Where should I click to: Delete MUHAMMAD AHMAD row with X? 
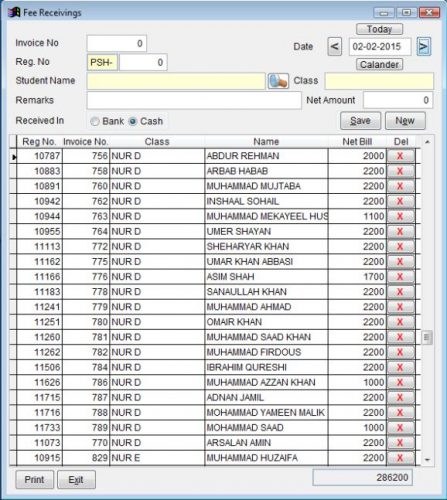click(400, 307)
